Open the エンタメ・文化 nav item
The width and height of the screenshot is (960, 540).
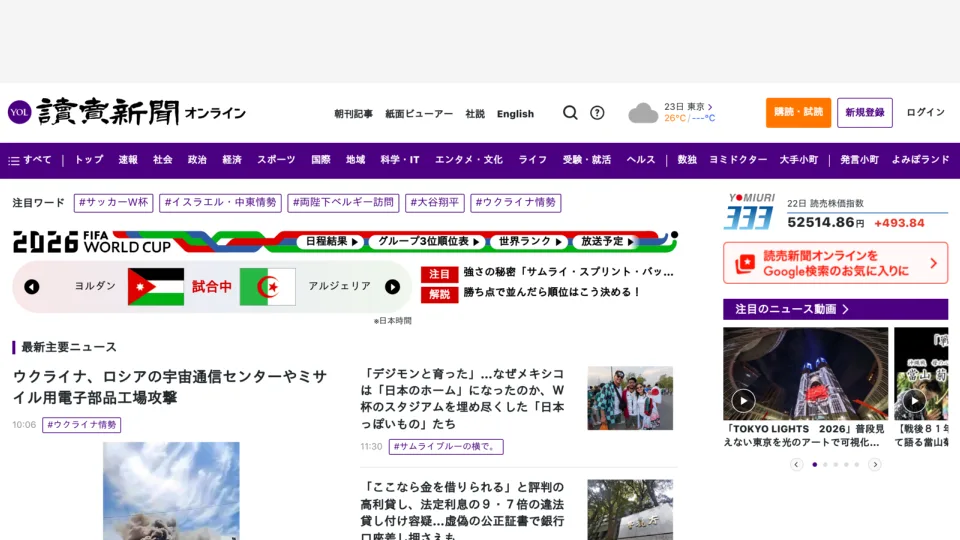pyautogui.click(x=469, y=160)
